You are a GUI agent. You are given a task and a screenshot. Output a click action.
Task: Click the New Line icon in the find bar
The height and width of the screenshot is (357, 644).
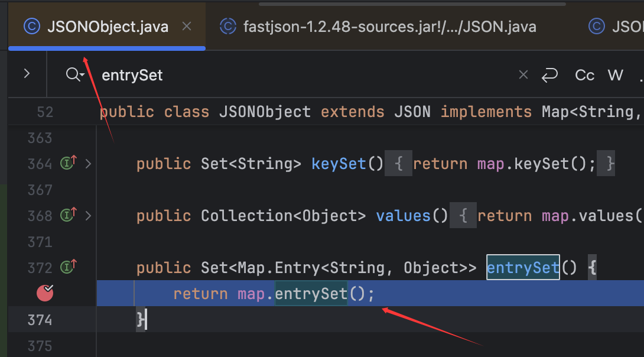point(549,75)
